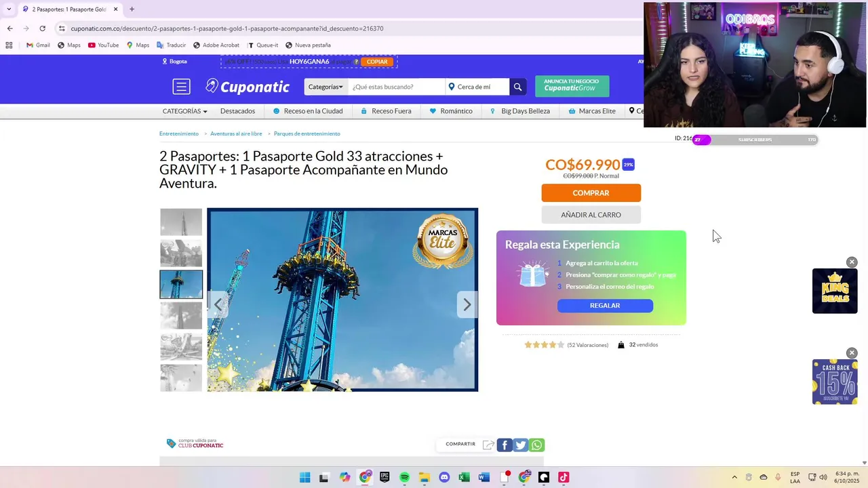Viewport: 868px width, 488px height.
Task: Click the Anuncia tu negocio CuponaticGrow button
Action: 572,85
